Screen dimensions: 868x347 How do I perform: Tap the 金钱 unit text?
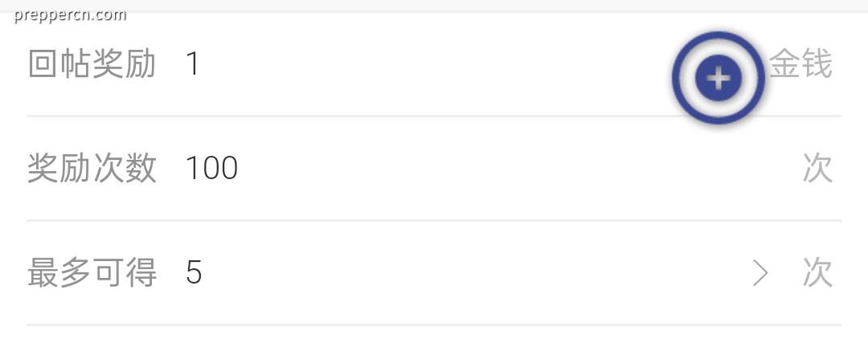click(800, 63)
